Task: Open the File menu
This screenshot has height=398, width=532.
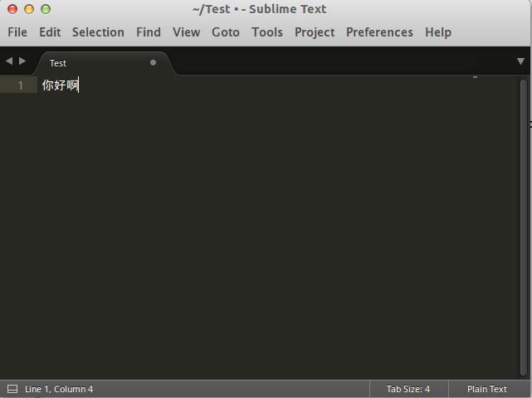Action: [17, 32]
